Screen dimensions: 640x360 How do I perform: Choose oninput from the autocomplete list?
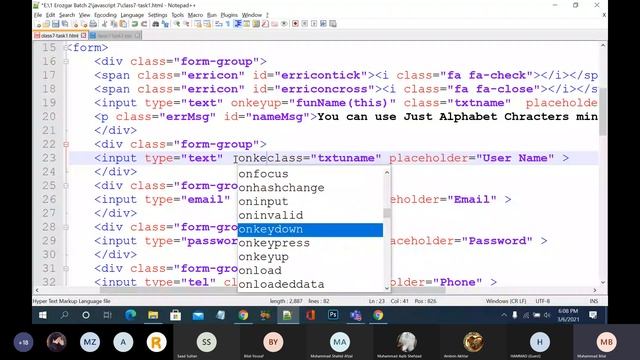310,202
